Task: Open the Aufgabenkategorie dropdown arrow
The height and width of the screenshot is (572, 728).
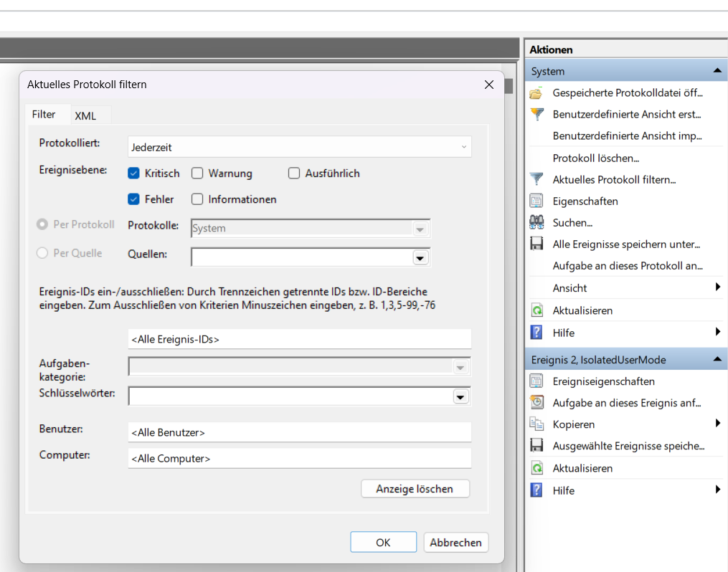Action: click(460, 368)
